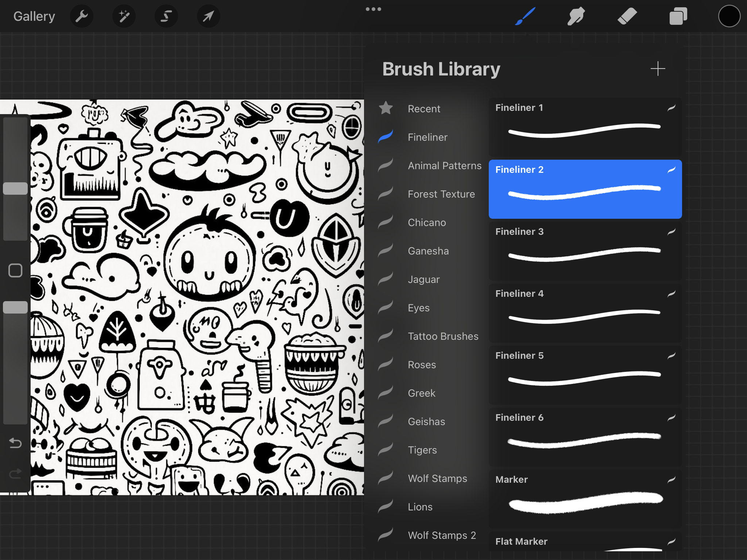
Task: Tap the brush-type icon on Fineliner 1
Action: click(671, 108)
